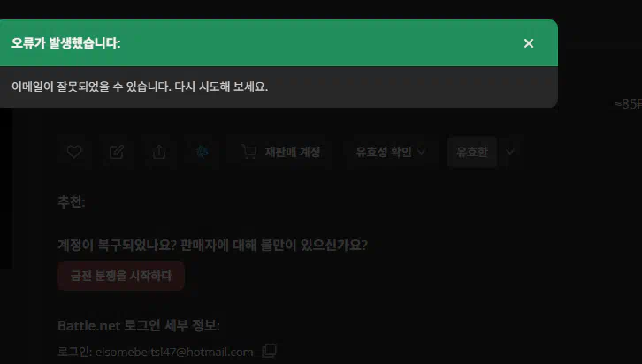Click the 추천: label

(72, 202)
